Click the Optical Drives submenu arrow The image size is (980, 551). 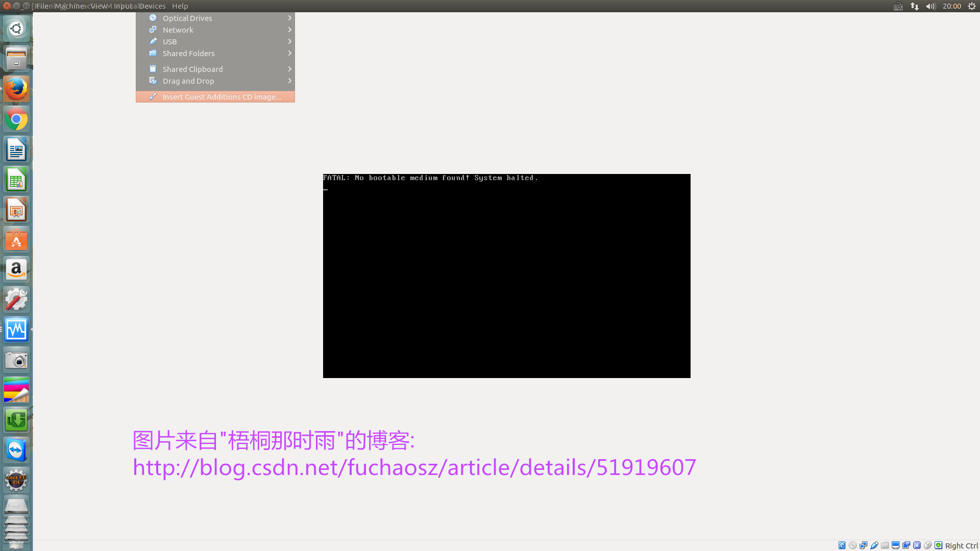[x=289, y=17]
